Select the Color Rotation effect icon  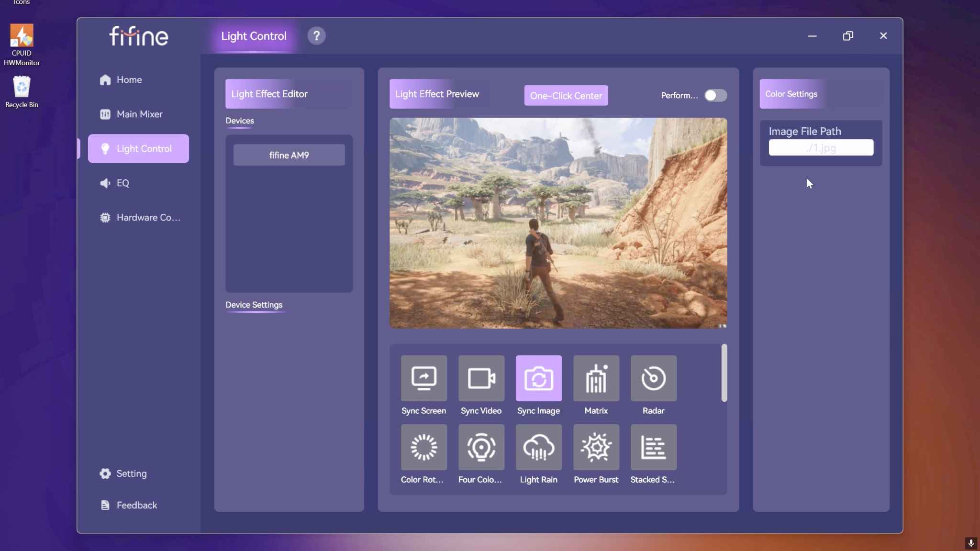pyautogui.click(x=423, y=447)
